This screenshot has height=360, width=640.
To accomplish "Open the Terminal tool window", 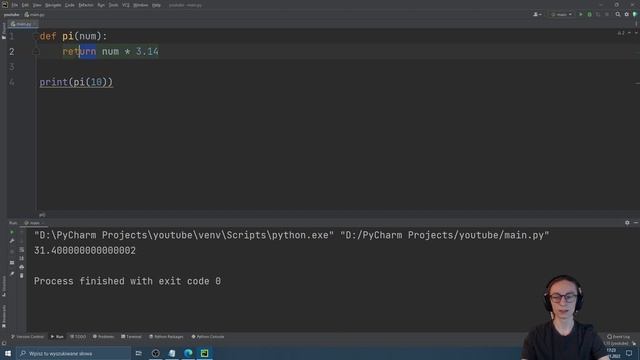I will point(131,337).
